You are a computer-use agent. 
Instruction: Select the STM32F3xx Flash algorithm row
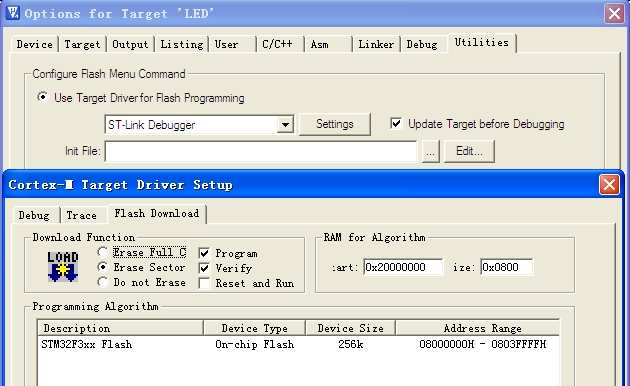point(298,344)
